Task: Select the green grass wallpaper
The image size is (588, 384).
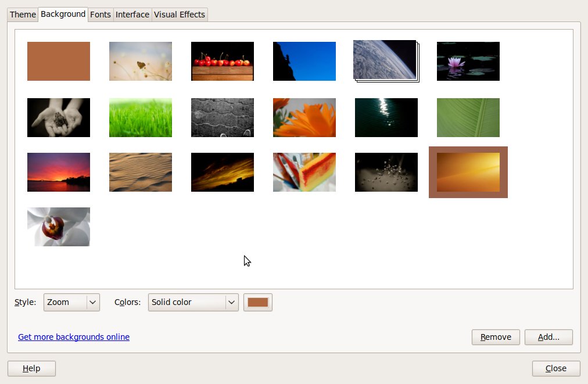Action: [x=141, y=118]
